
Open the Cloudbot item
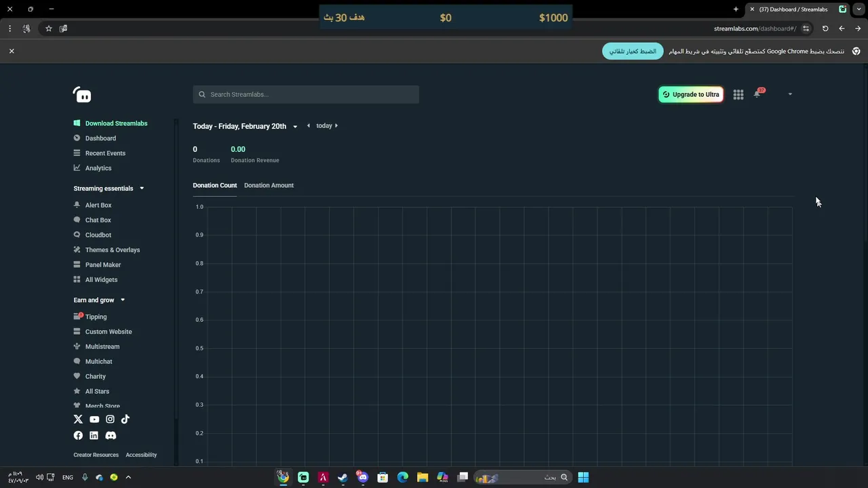(x=98, y=235)
